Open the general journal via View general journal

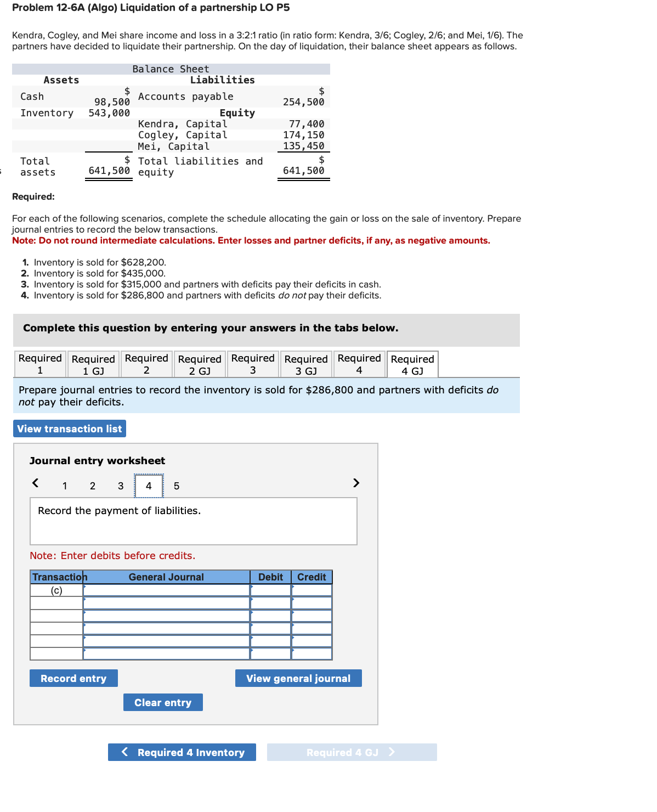[x=298, y=678]
